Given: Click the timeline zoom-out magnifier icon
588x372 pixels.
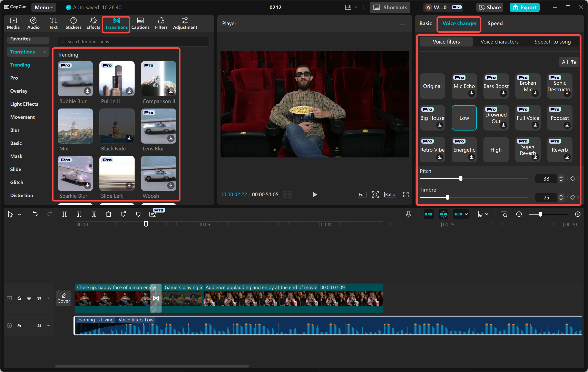Looking at the screenshot, I should 519,214.
